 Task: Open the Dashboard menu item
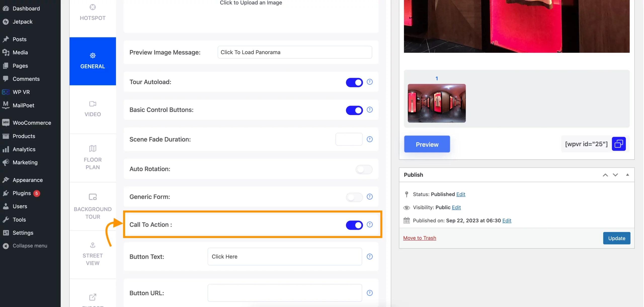(x=26, y=8)
